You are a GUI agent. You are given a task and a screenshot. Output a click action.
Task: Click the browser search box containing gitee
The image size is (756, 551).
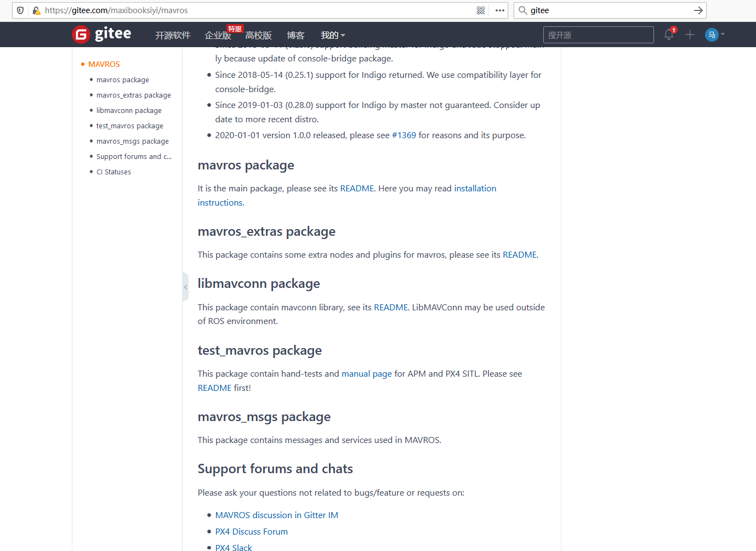point(610,10)
